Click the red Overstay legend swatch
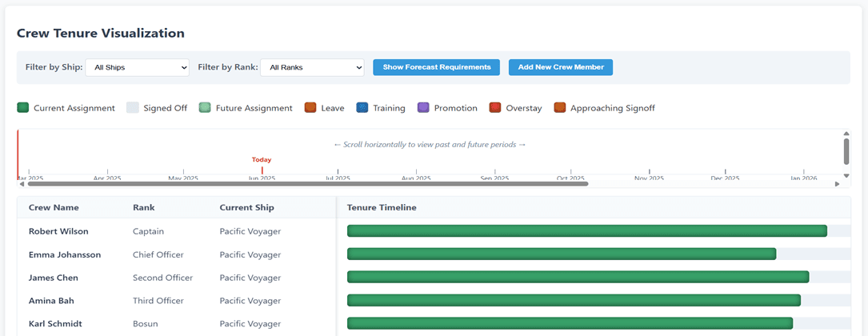Image resolution: width=868 pixels, height=336 pixels. click(x=495, y=108)
